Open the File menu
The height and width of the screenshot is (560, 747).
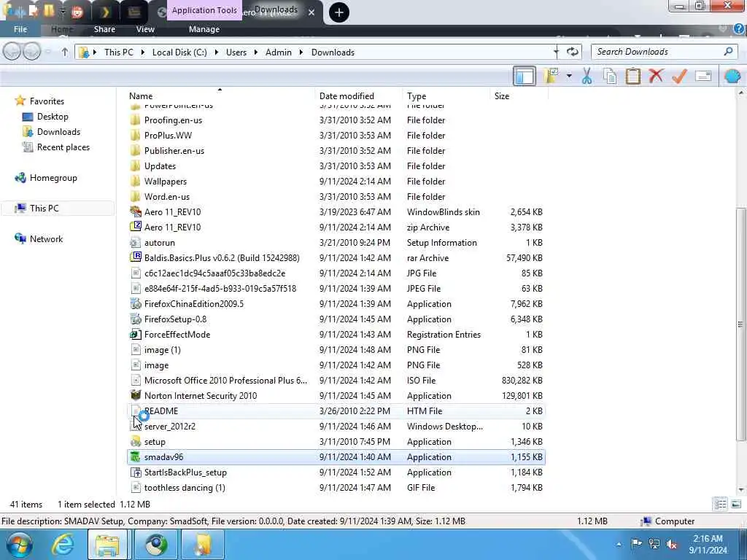20,29
